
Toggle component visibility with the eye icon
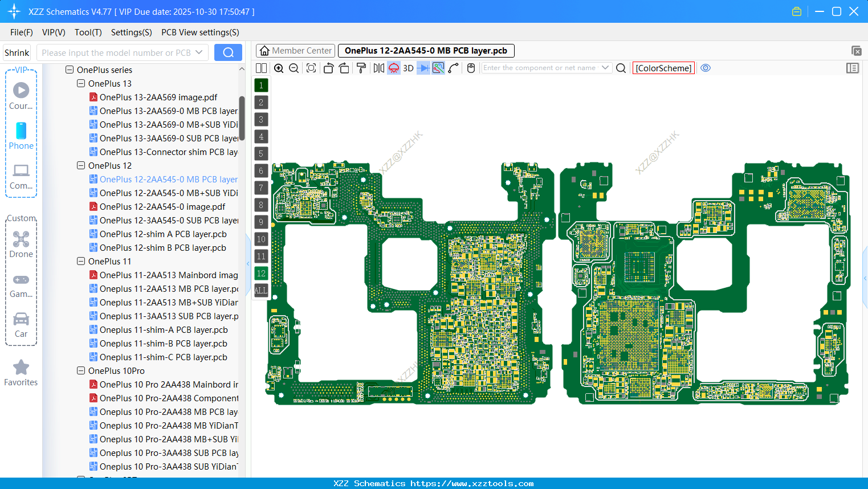[706, 68]
